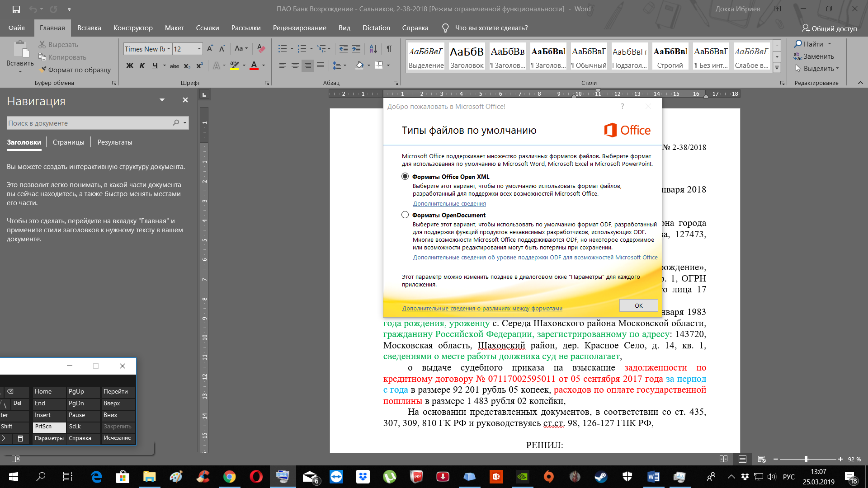Apply Заголовок style from gallery

coord(467,56)
